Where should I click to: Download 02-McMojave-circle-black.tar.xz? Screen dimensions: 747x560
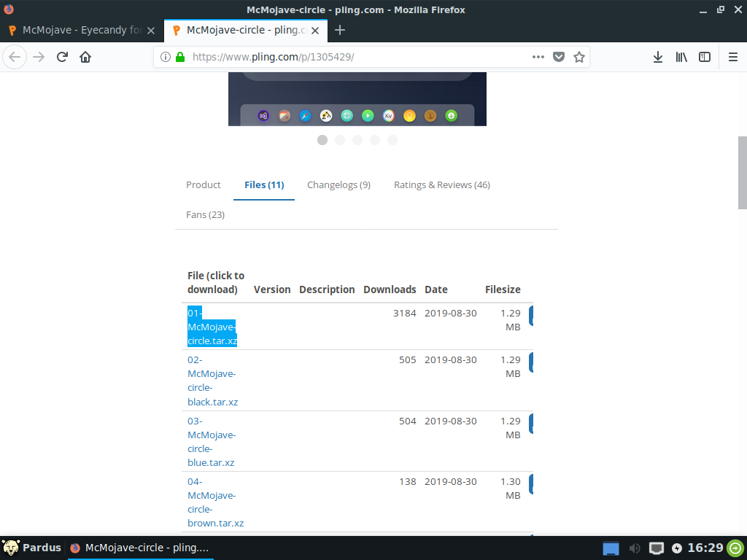click(212, 381)
